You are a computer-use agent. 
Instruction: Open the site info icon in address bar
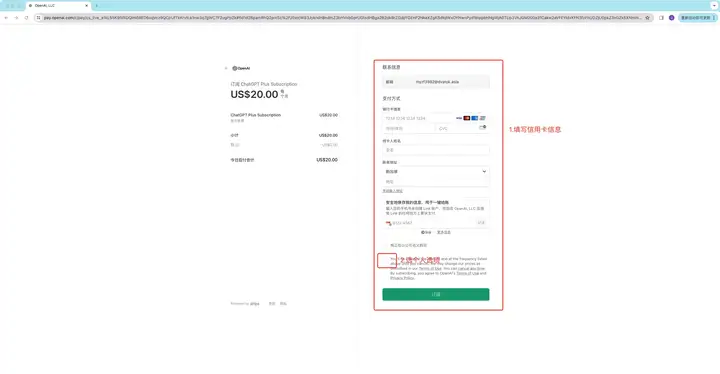(39, 17)
